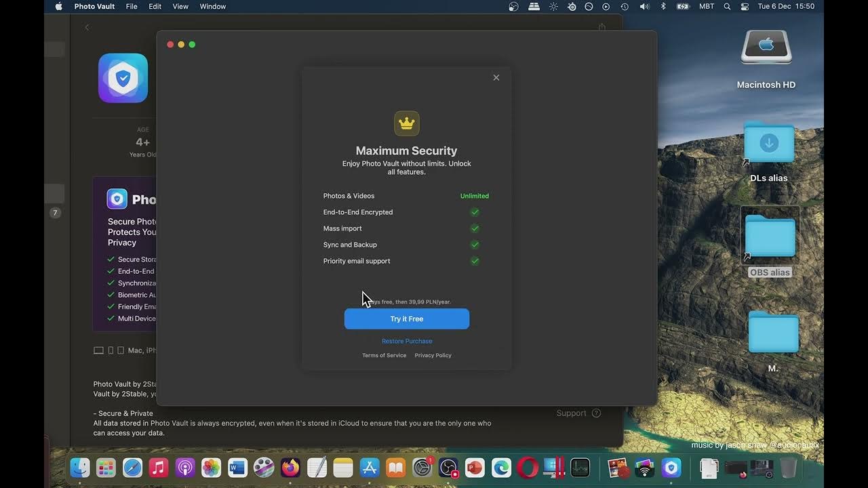Open Firefox from the Dock
The width and height of the screenshot is (868, 488).
pos(290,467)
